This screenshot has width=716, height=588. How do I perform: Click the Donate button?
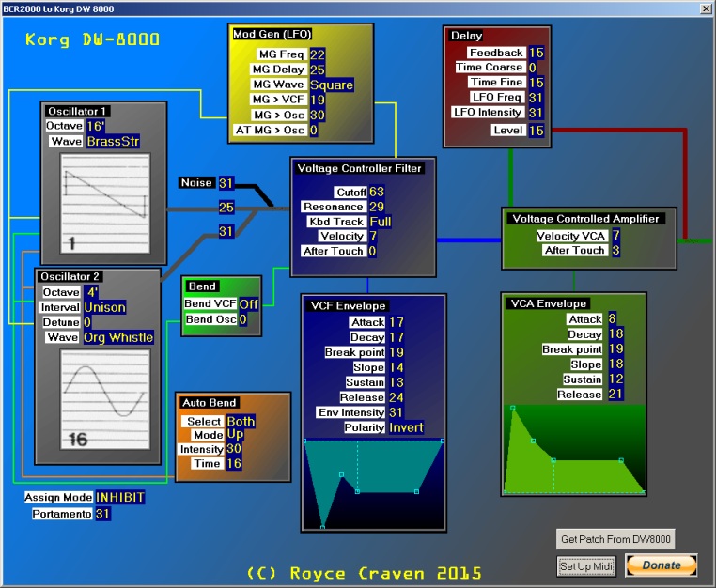(x=662, y=565)
